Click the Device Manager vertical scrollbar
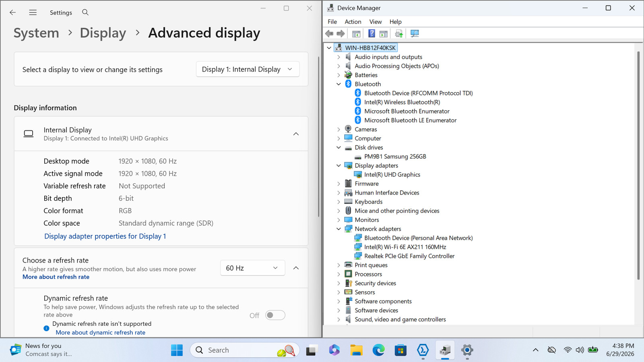Image resolution: width=644 pixels, height=362 pixels. coord(638,165)
